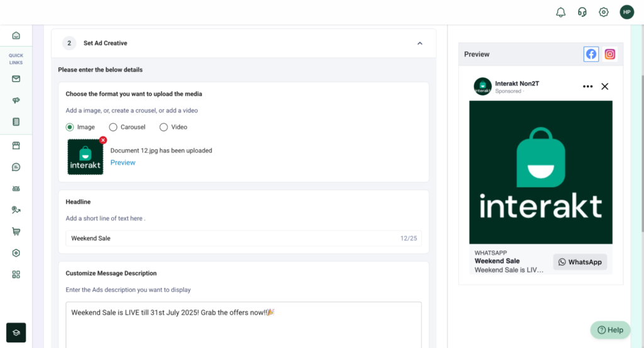Open the storefront icon in sidebar
The width and height of the screenshot is (644, 348).
pyautogui.click(x=16, y=145)
